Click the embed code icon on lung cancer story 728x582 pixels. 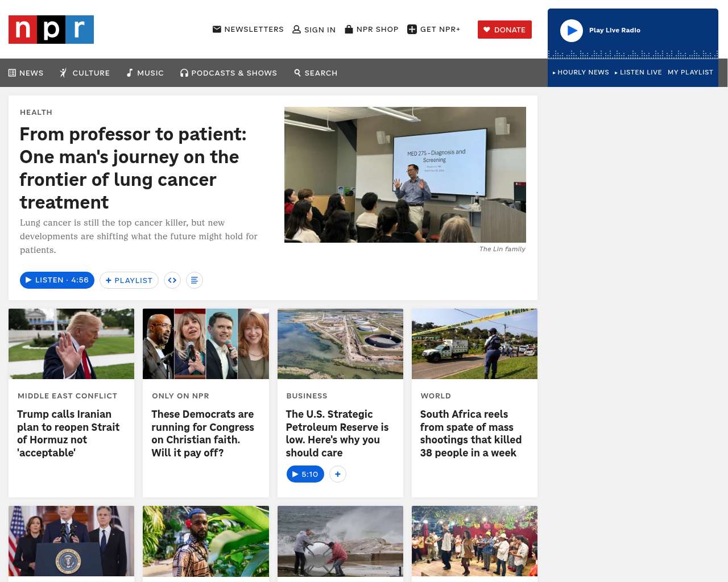point(172,280)
